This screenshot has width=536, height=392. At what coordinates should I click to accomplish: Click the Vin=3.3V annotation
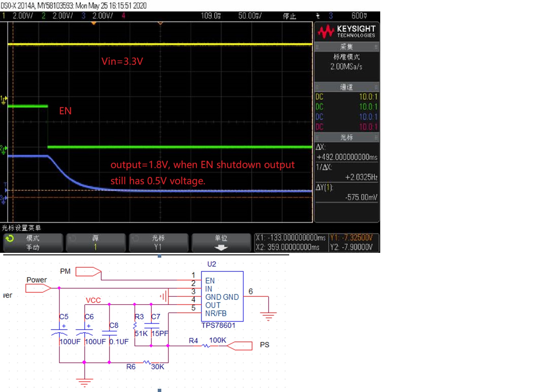pos(122,61)
